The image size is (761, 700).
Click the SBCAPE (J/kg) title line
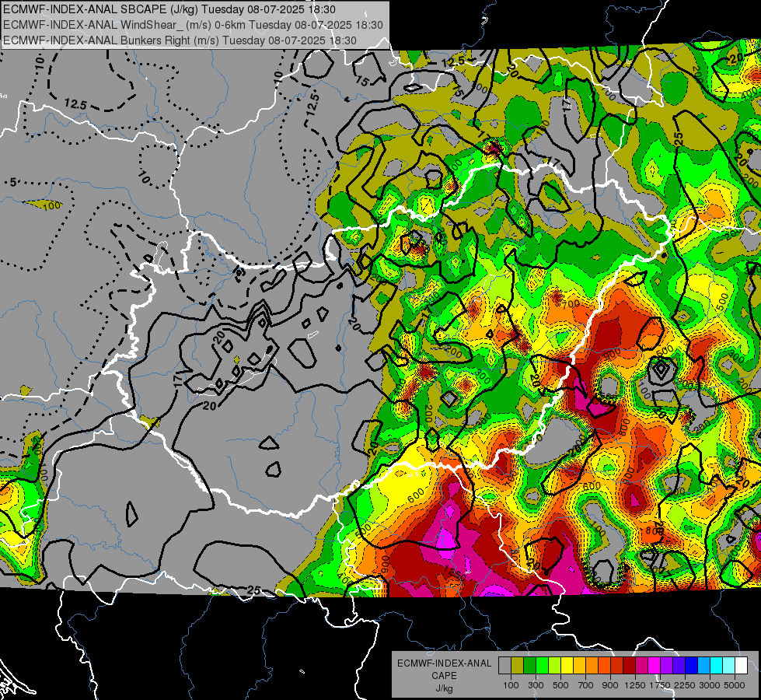point(169,9)
